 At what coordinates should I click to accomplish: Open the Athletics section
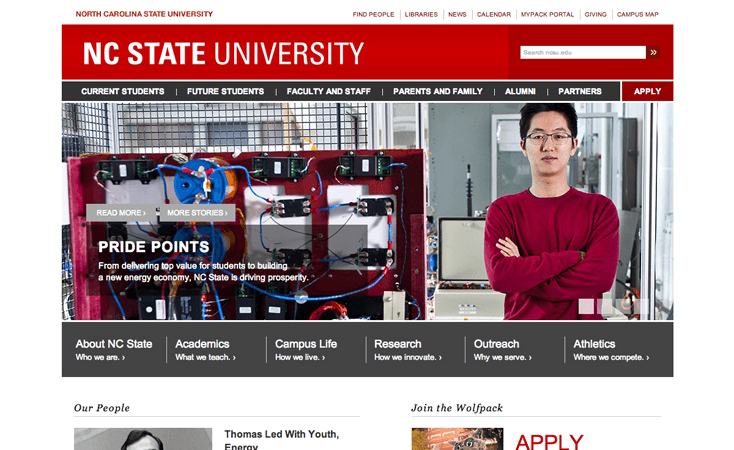pos(594,344)
